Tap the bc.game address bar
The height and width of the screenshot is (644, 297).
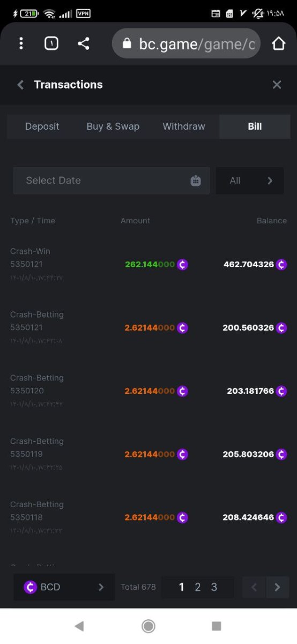(186, 43)
